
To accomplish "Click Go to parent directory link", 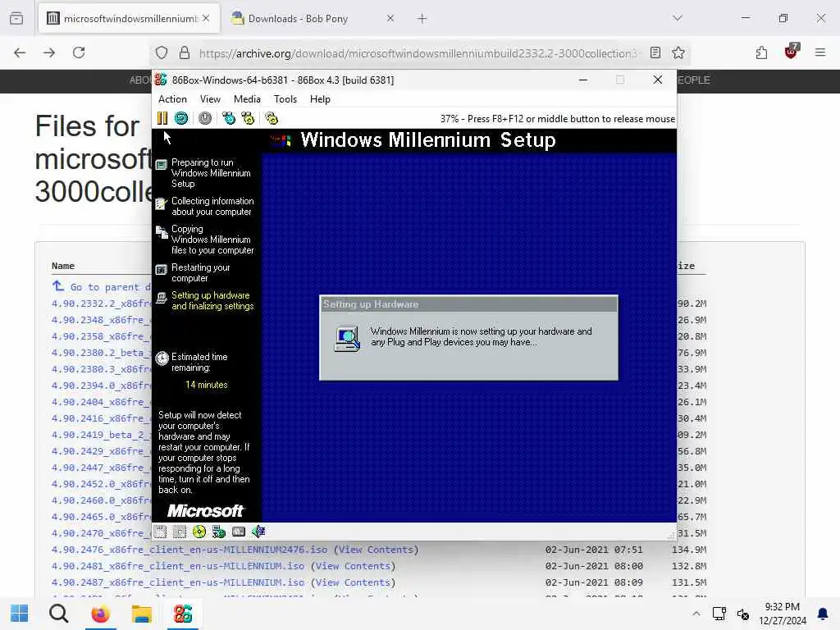I will [x=102, y=287].
